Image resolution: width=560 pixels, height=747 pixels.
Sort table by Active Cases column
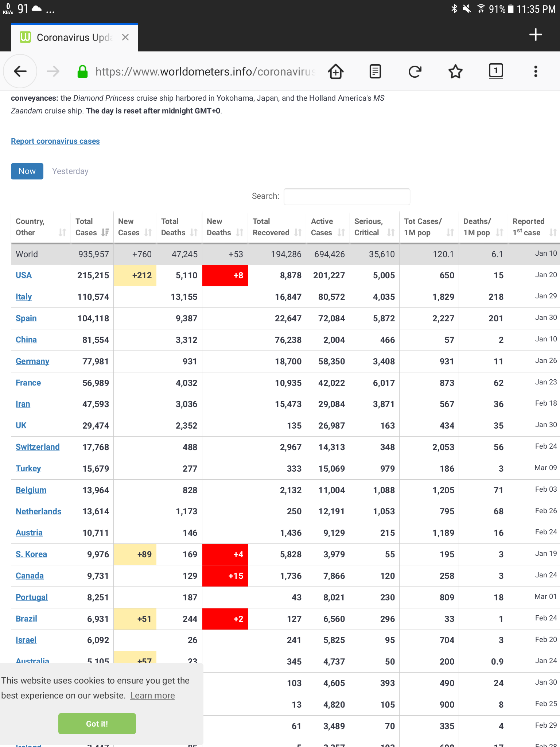click(328, 227)
